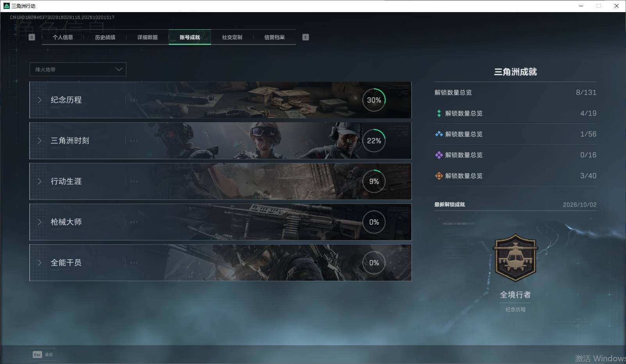
Task: Expand the 行动生涯 category chevron
Action: click(39, 181)
